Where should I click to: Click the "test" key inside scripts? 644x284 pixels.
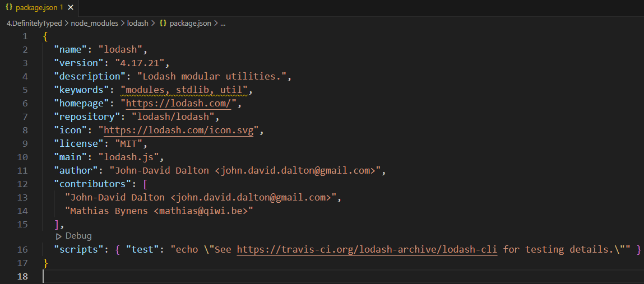tap(142, 249)
